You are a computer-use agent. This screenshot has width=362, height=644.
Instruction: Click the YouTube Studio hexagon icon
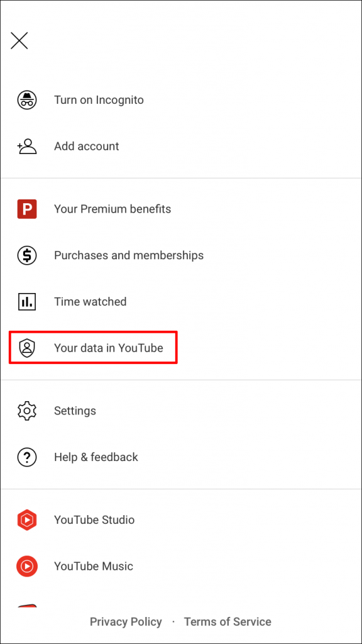coord(27,520)
